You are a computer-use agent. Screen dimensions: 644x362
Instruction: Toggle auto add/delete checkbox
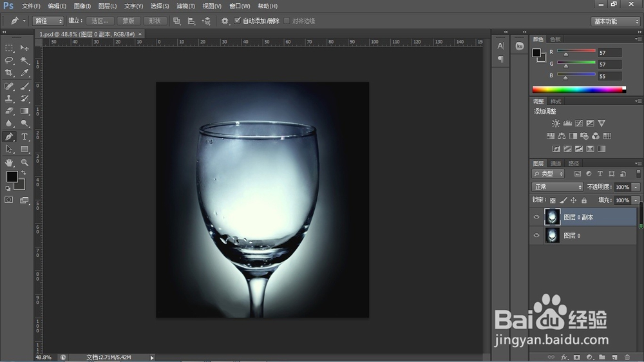[238, 21]
